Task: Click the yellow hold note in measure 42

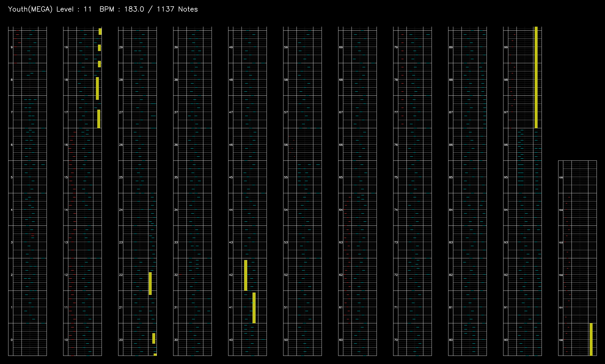Action: click(246, 275)
